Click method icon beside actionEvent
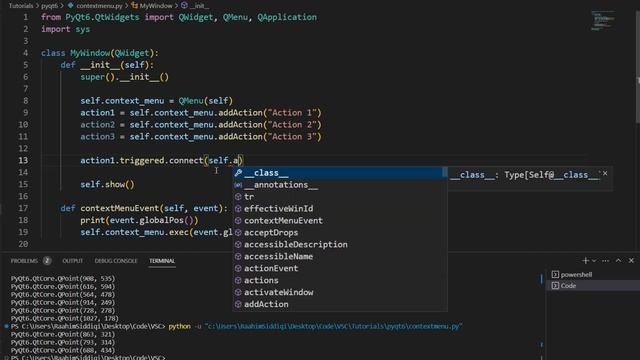 coord(238,269)
